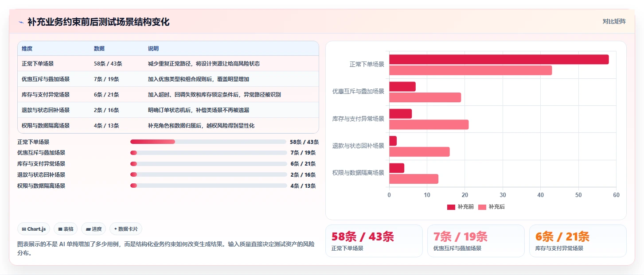This screenshot has height=275, width=644.
Task: Click description 补充角色和数据归属后
Action: 201,126
